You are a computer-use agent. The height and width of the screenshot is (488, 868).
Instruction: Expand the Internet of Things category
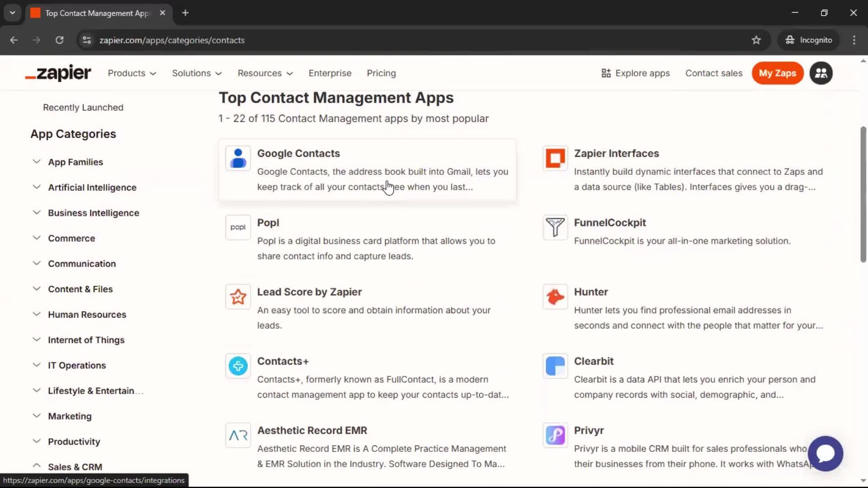(x=78, y=340)
